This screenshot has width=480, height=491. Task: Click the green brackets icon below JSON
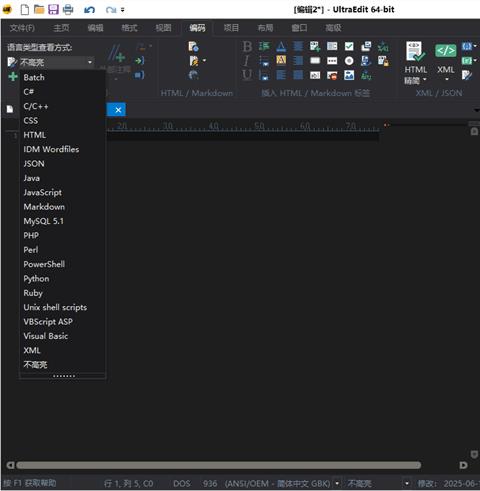point(467,60)
